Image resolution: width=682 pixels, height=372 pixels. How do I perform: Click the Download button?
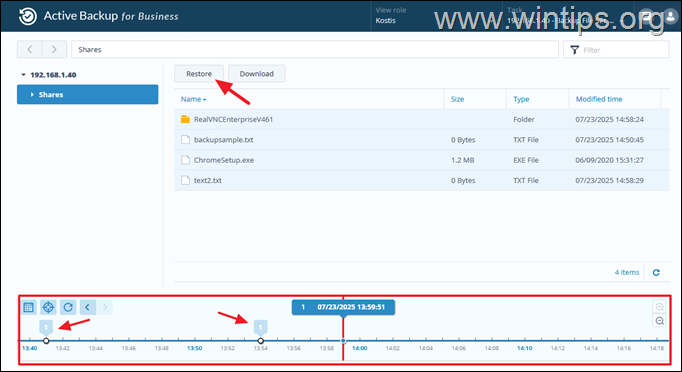[x=257, y=74]
